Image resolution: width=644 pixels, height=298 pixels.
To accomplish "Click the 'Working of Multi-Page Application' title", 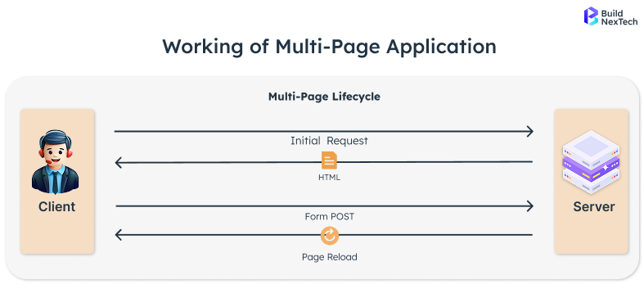I will 330,47.
